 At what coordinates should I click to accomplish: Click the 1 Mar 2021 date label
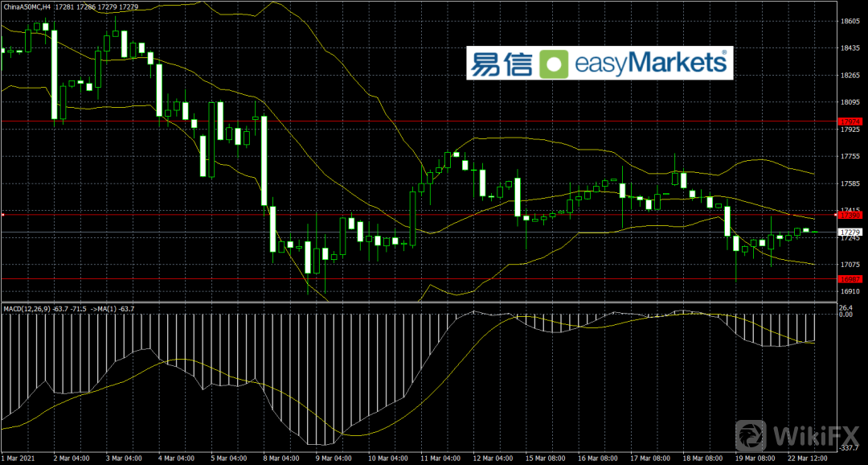(x=18, y=459)
